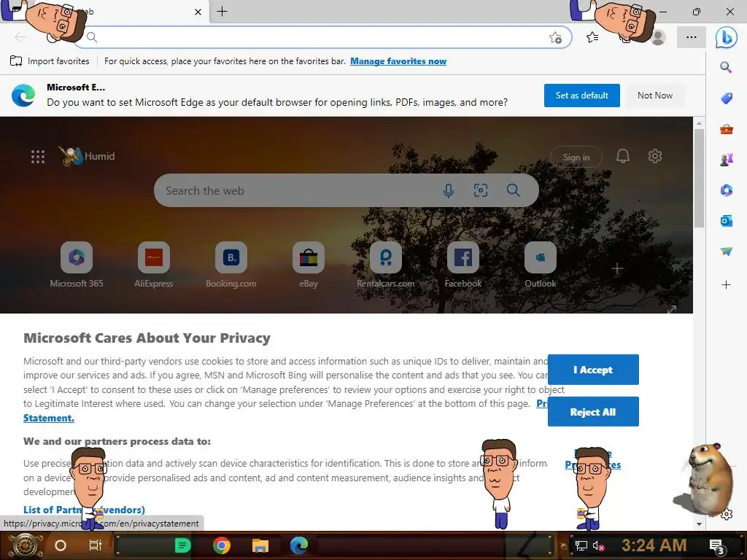This screenshot has width=747, height=560.
Task: Open Edge Settings and more menu
Action: point(692,37)
